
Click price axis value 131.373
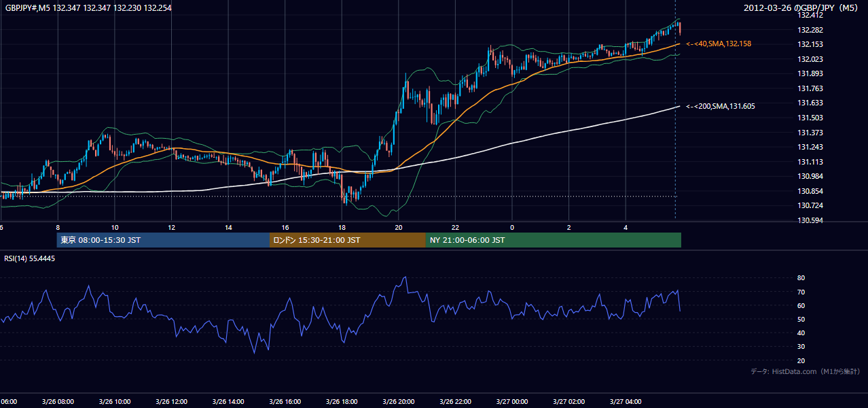pos(810,133)
